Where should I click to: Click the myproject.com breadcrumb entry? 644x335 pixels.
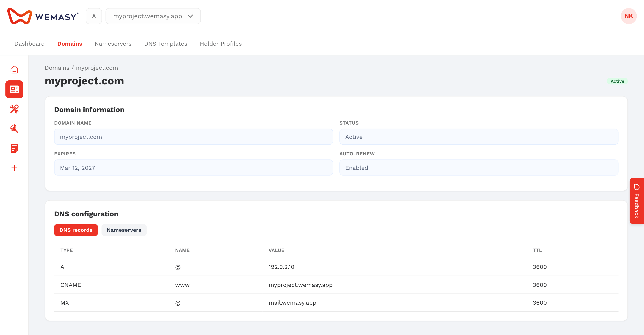pyautogui.click(x=97, y=68)
